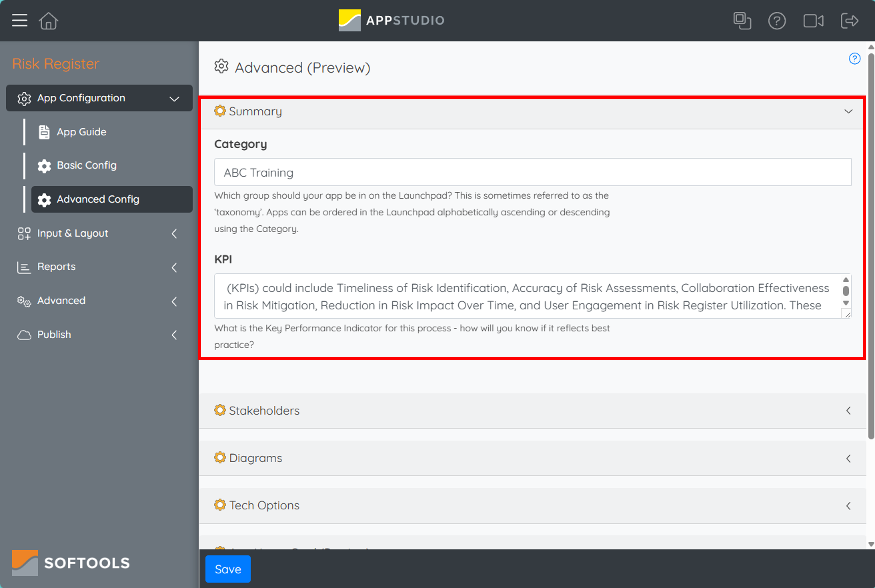Open Input & Layout in the sidebar
Viewport: 875px width, 588px height.
click(72, 233)
